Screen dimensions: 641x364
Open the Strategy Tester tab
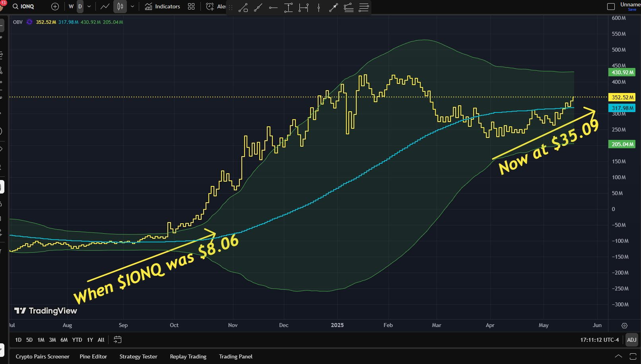(x=138, y=356)
